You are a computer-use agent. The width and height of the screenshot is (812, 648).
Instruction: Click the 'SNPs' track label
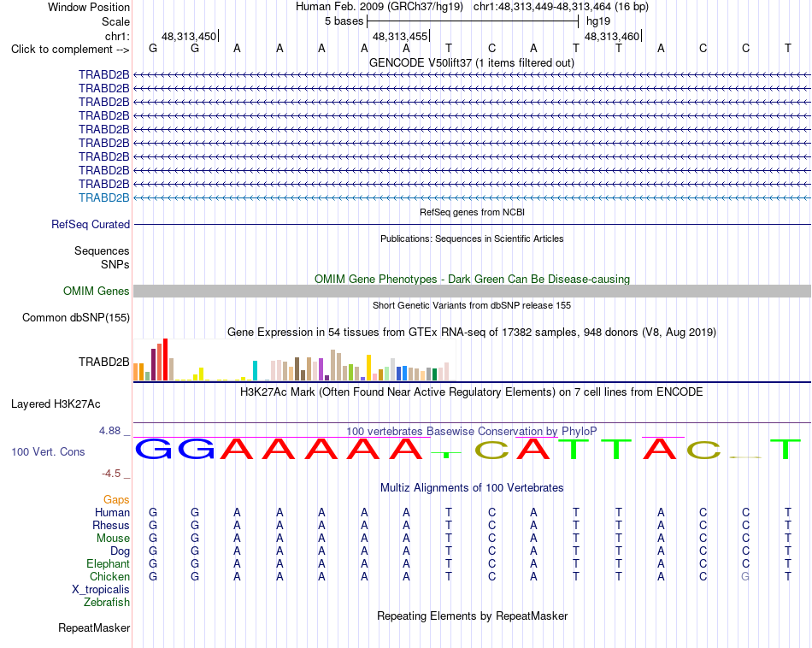(x=115, y=264)
